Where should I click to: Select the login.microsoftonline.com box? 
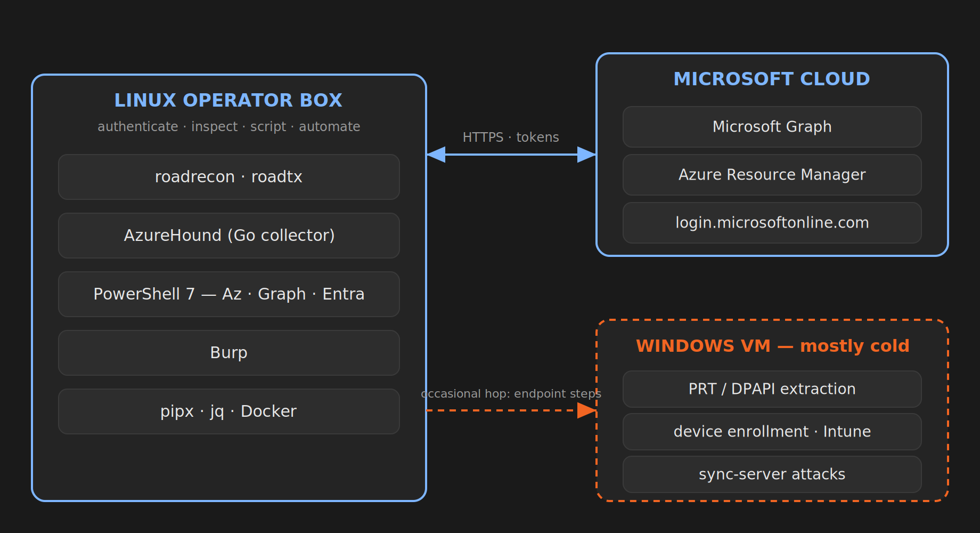[772, 223]
